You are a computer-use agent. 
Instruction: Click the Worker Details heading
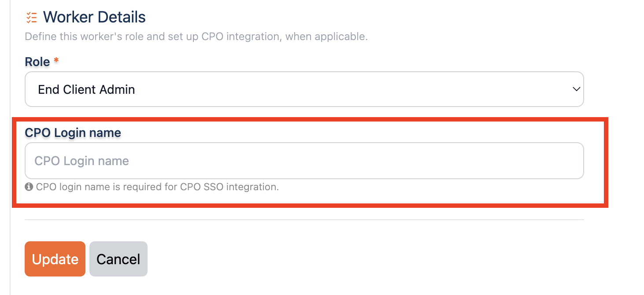click(94, 18)
